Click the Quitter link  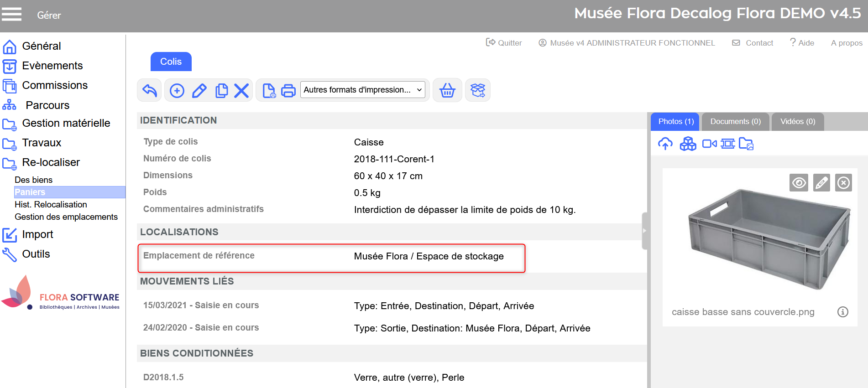(504, 43)
